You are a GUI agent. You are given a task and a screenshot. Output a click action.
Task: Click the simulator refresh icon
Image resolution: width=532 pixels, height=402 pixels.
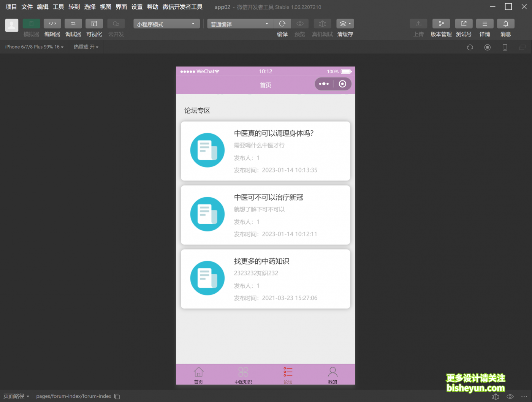pos(470,47)
